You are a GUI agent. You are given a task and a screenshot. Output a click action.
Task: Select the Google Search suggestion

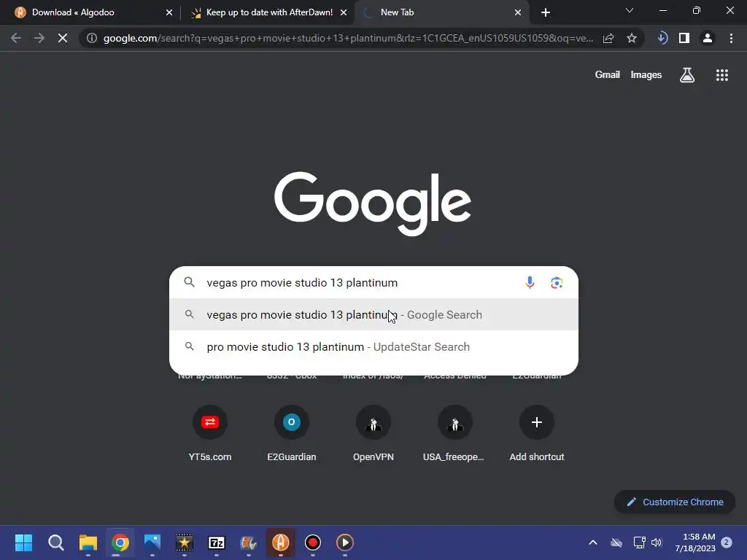tap(373, 315)
